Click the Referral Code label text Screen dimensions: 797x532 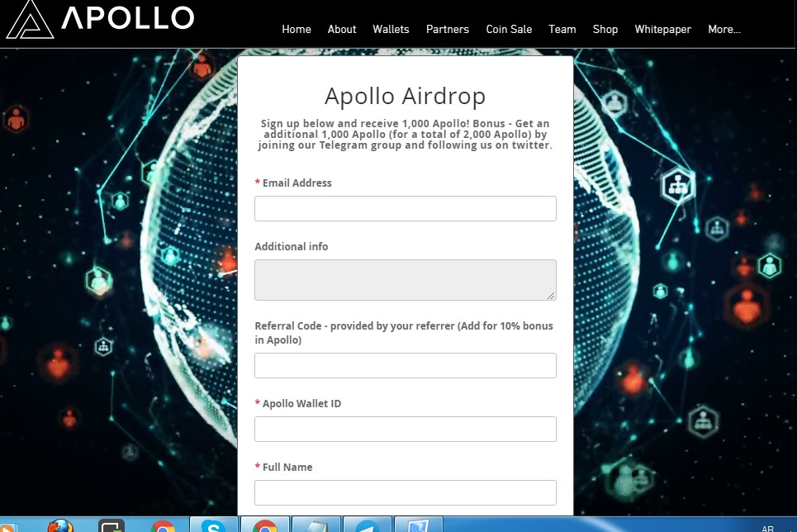point(404,333)
